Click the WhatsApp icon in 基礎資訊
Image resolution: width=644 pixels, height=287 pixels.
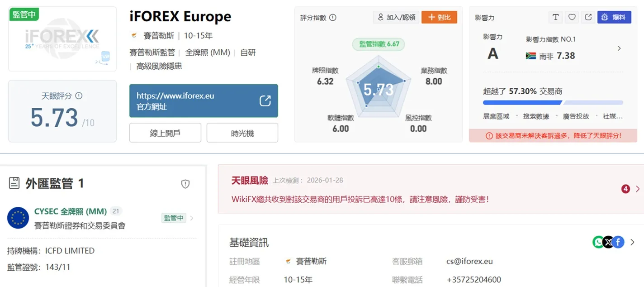coord(598,242)
